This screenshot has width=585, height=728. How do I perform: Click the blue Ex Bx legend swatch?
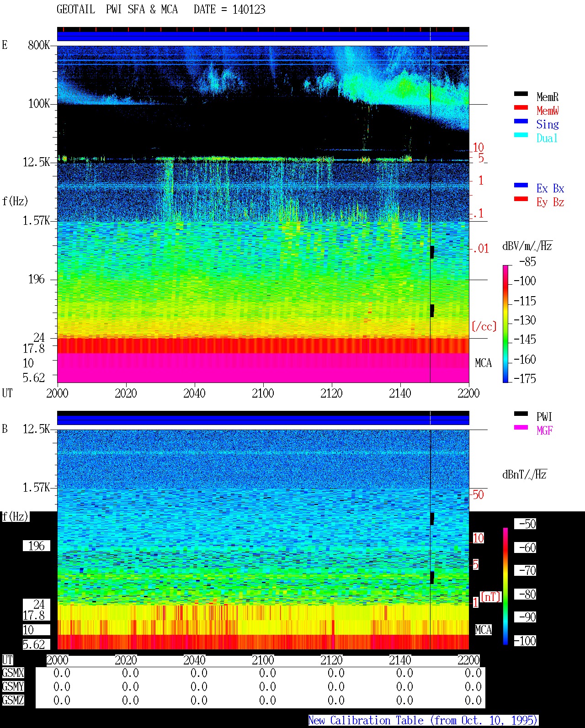pos(521,185)
